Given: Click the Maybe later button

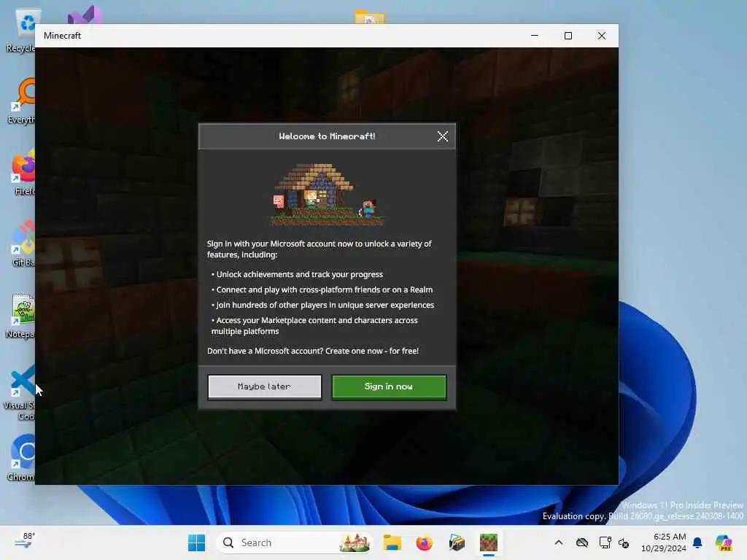Looking at the screenshot, I should point(264,386).
